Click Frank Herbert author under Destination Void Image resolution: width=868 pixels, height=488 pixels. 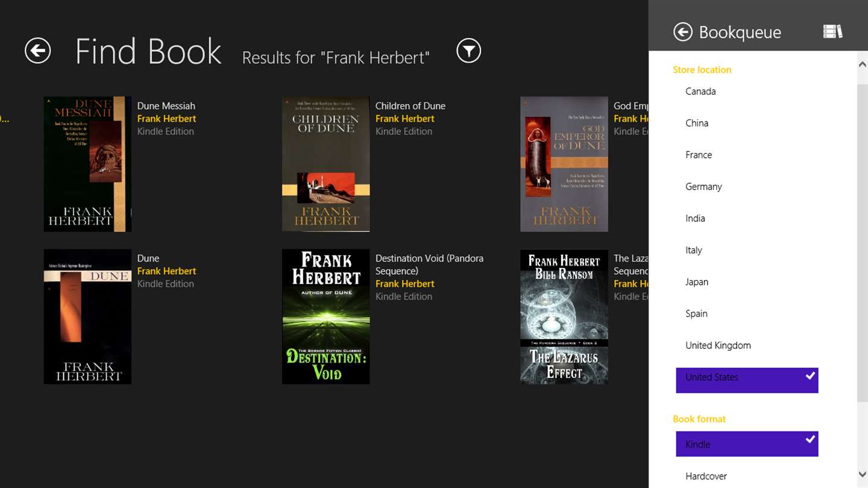point(405,284)
